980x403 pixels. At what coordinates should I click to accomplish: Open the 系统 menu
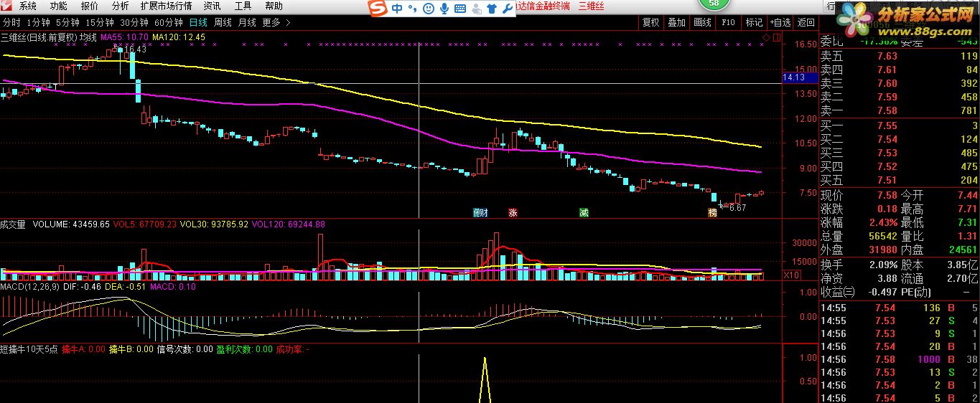click(27, 6)
